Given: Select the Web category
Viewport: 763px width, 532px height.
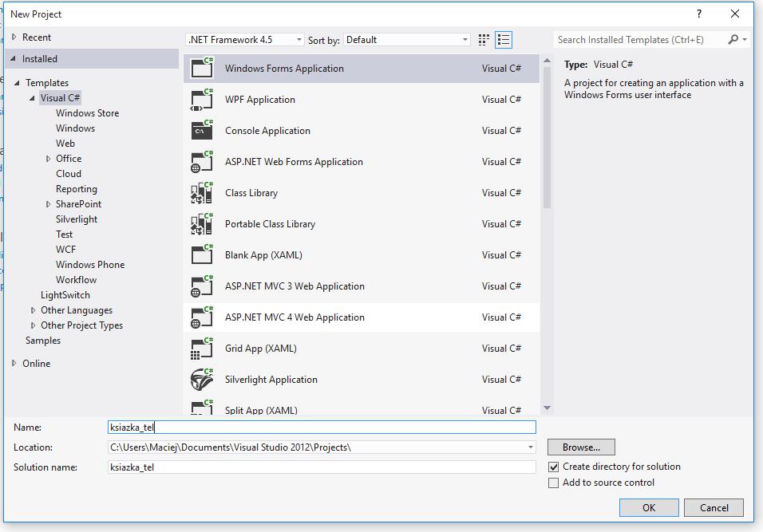Looking at the screenshot, I should (65, 143).
